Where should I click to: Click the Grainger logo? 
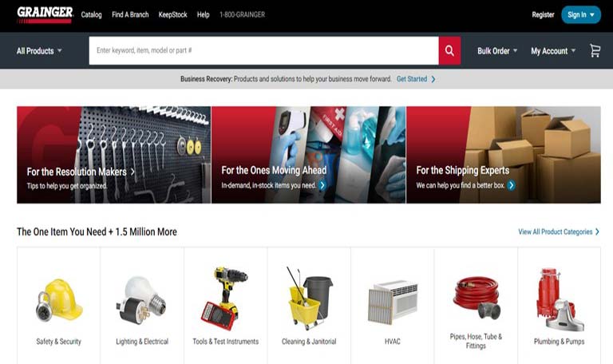coord(45,14)
